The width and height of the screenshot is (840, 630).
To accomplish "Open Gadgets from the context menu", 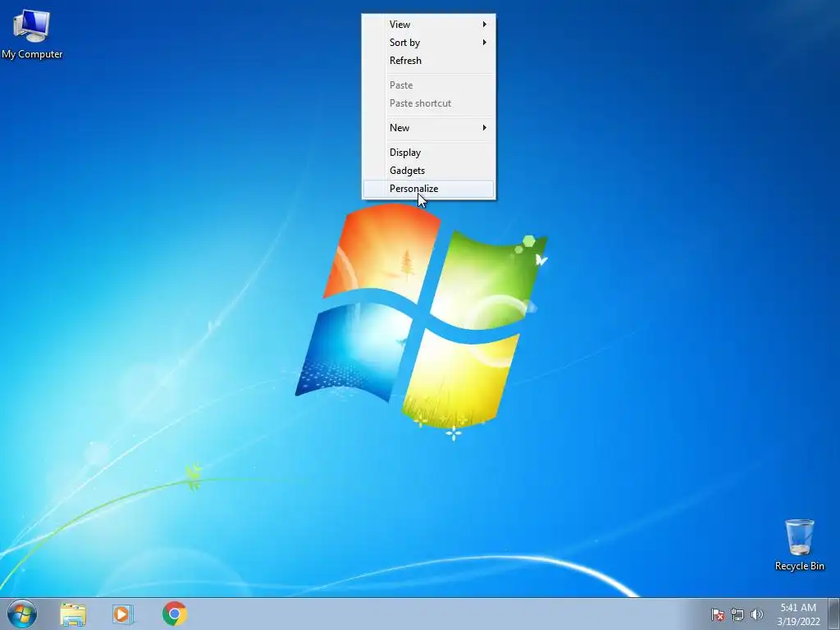I will (428, 171).
